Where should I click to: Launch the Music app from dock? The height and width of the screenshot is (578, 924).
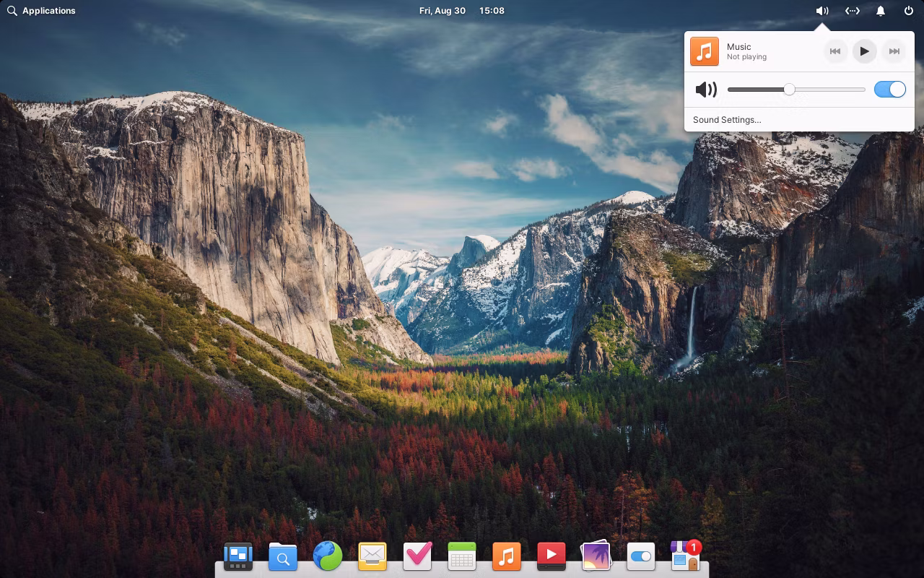[x=507, y=556]
